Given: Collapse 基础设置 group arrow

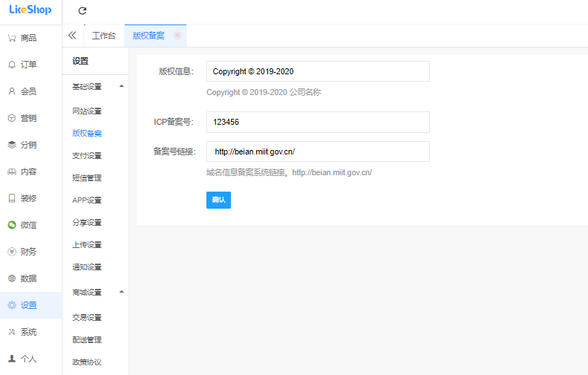Looking at the screenshot, I should [x=122, y=86].
